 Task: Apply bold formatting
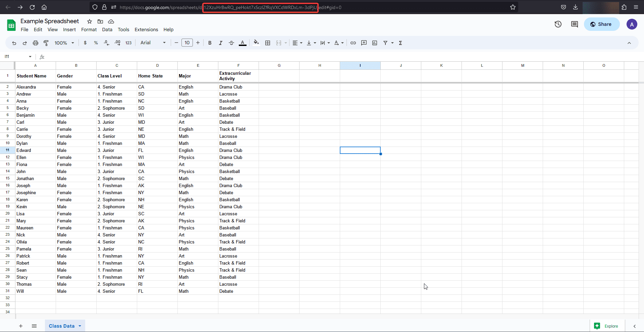point(210,43)
